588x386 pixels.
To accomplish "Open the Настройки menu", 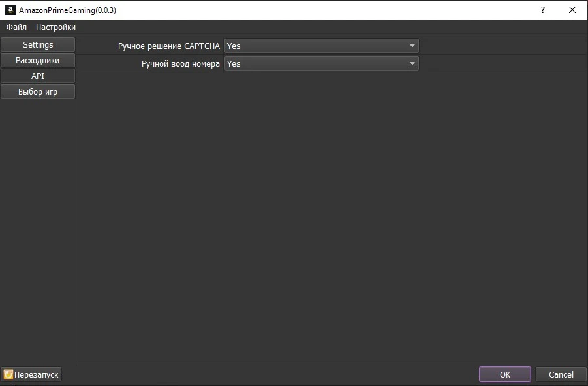I will (55, 27).
